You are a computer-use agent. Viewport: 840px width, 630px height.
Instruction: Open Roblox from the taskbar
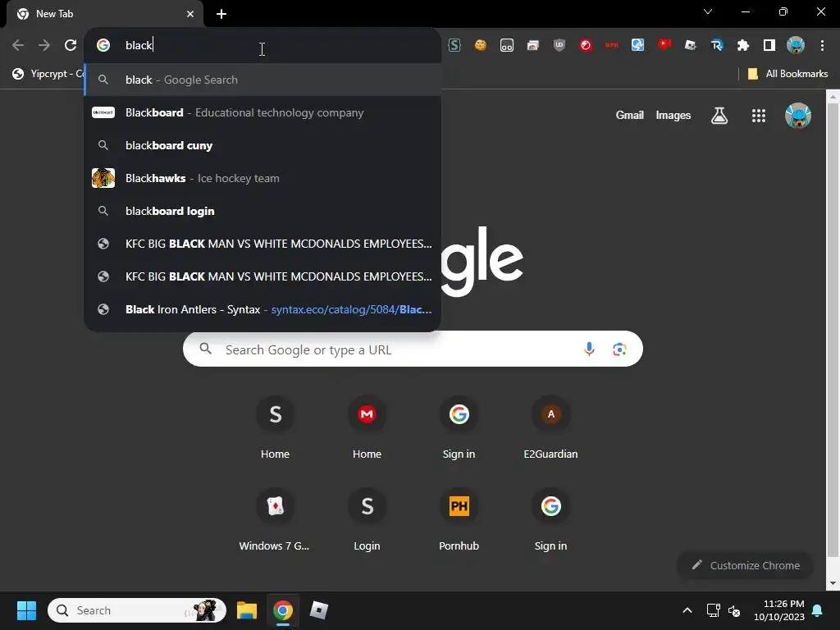point(319,610)
